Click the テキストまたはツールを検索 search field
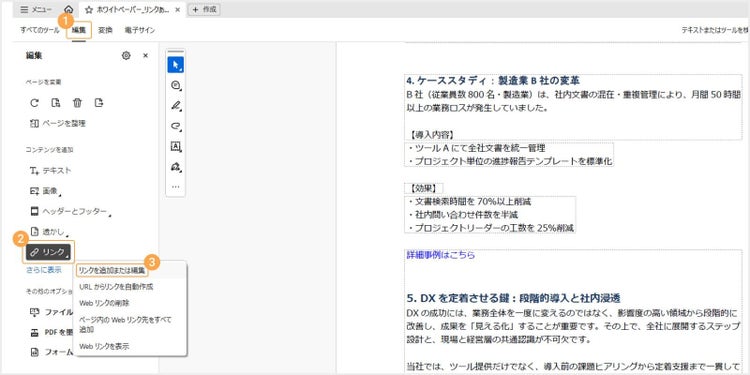The height and width of the screenshot is (375, 750). click(716, 30)
